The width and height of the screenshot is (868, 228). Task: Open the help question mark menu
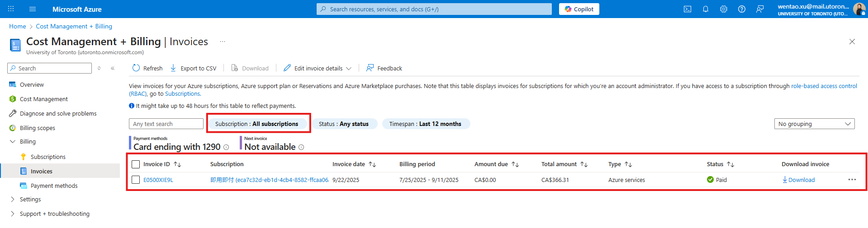[742, 9]
